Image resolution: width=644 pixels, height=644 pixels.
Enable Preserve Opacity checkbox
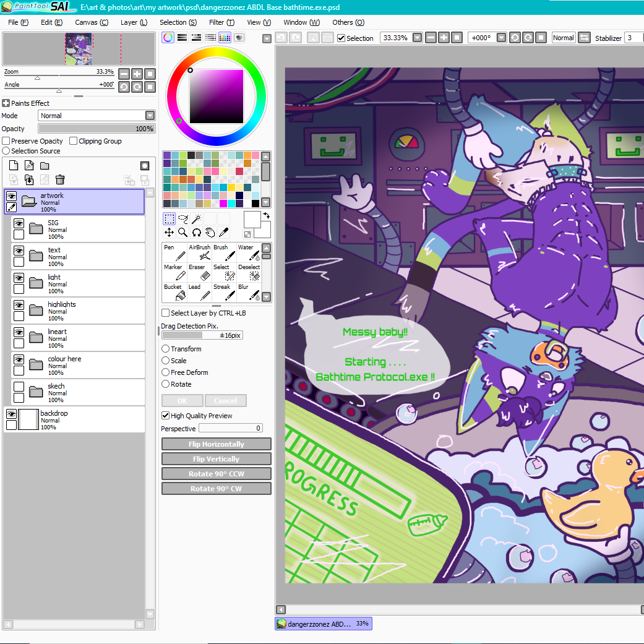pos(6,141)
